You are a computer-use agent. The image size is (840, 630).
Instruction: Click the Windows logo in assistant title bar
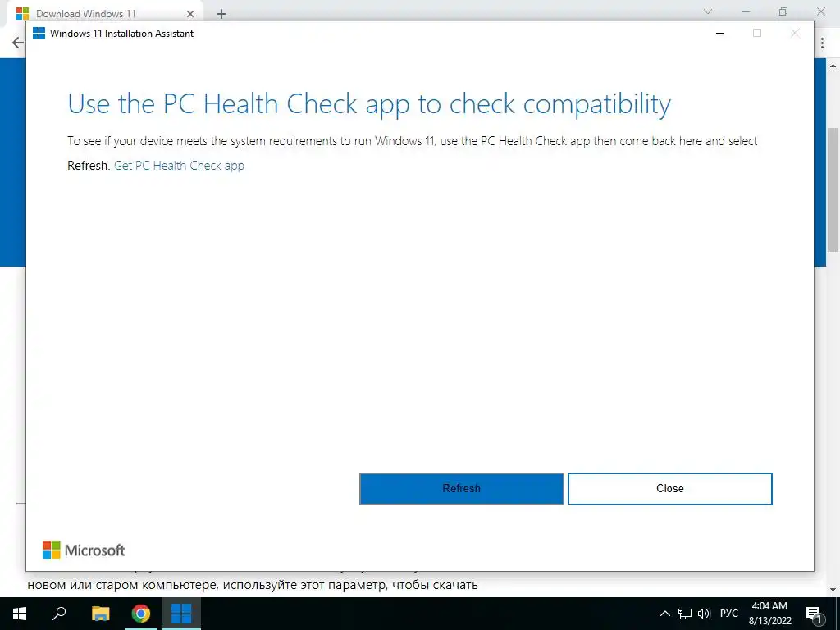39,33
